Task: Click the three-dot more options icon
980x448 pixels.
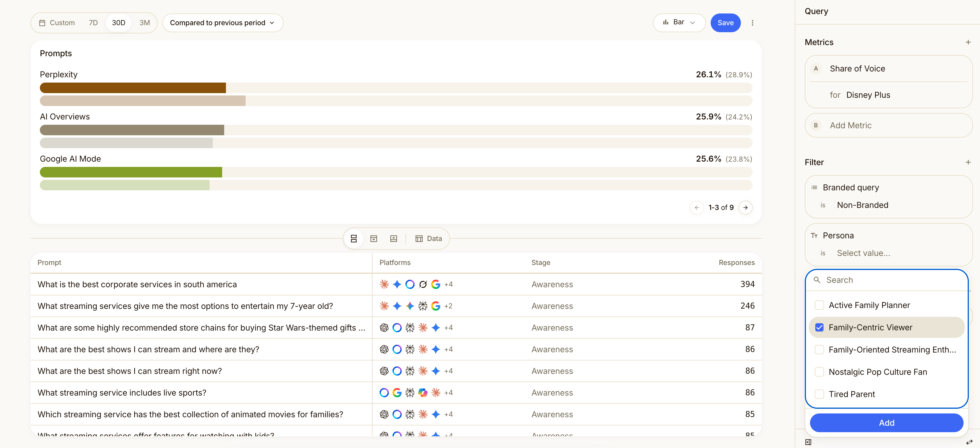Action: pyautogui.click(x=752, y=23)
